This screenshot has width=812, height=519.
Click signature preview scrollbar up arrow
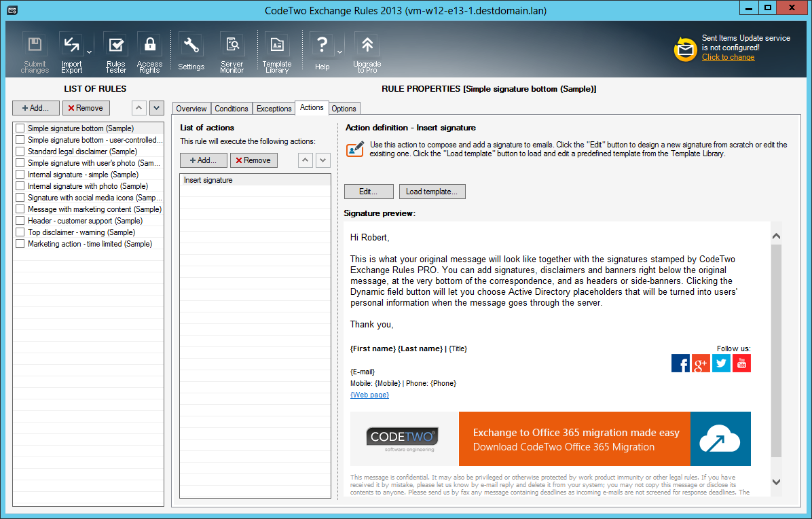click(776, 236)
